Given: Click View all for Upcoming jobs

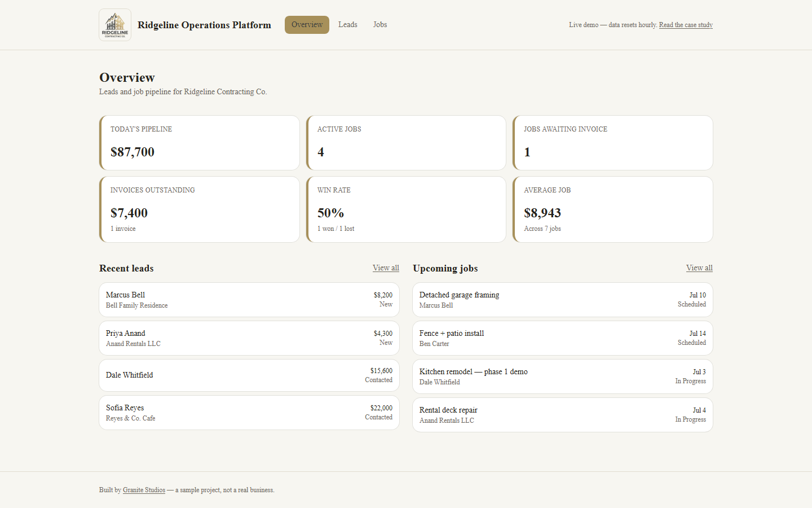Looking at the screenshot, I should coord(699,268).
